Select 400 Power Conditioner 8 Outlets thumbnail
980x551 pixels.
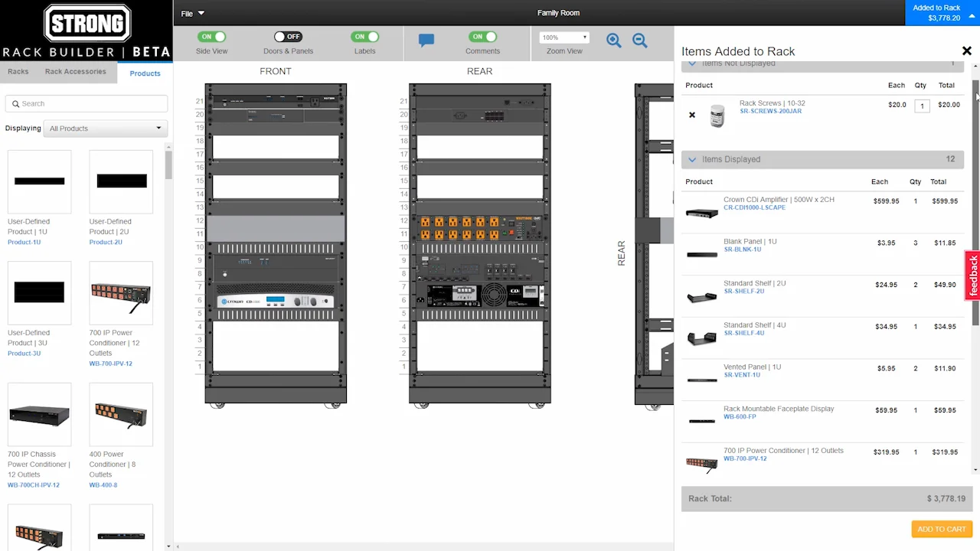coord(121,414)
